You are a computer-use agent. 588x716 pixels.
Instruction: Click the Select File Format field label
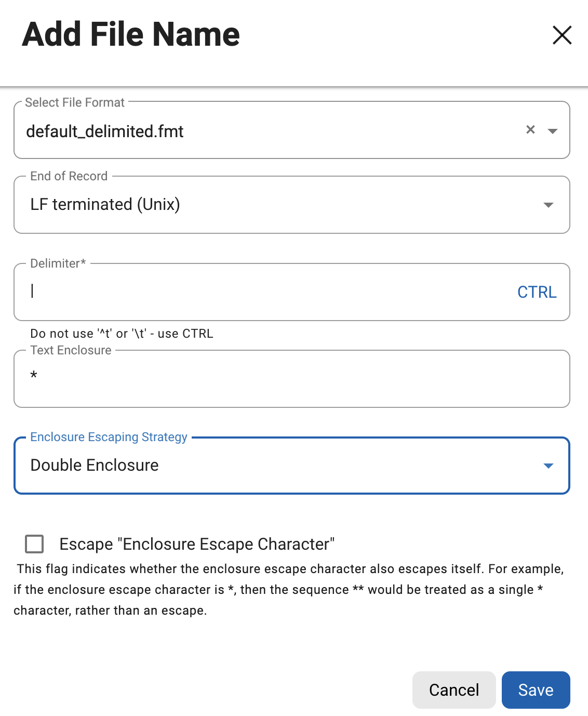pyautogui.click(x=75, y=102)
